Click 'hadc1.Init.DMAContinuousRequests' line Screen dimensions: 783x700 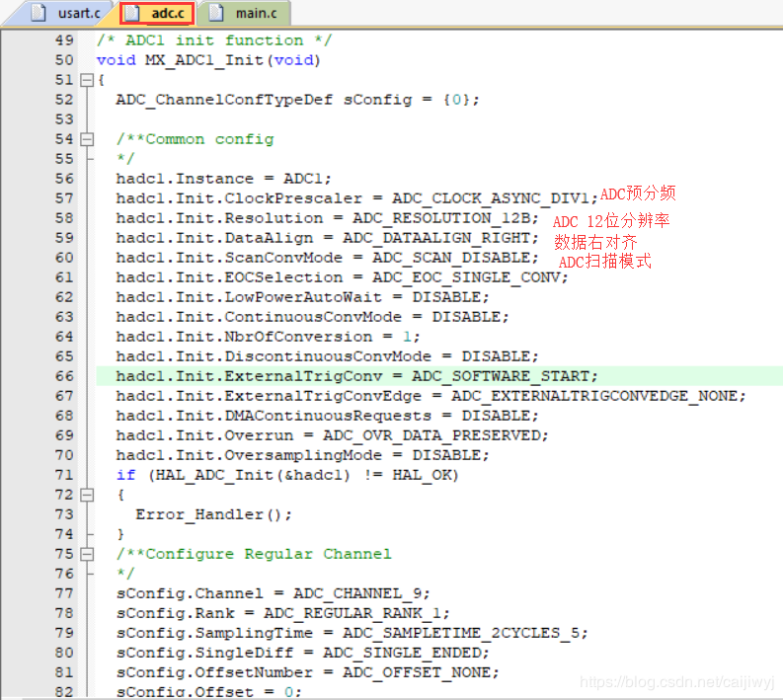point(328,416)
